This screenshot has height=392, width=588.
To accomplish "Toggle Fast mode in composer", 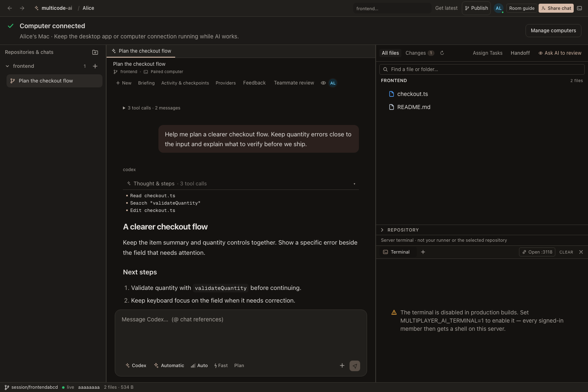I will 221,365.
